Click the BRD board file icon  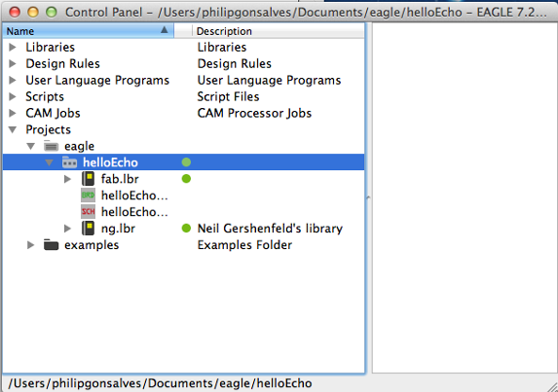(x=88, y=196)
